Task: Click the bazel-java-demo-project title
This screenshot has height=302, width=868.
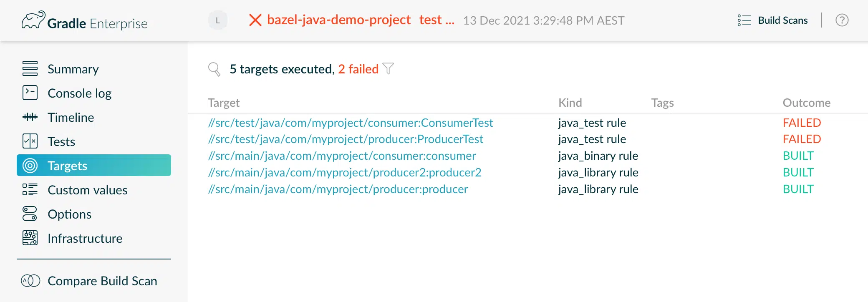Action: click(x=338, y=20)
